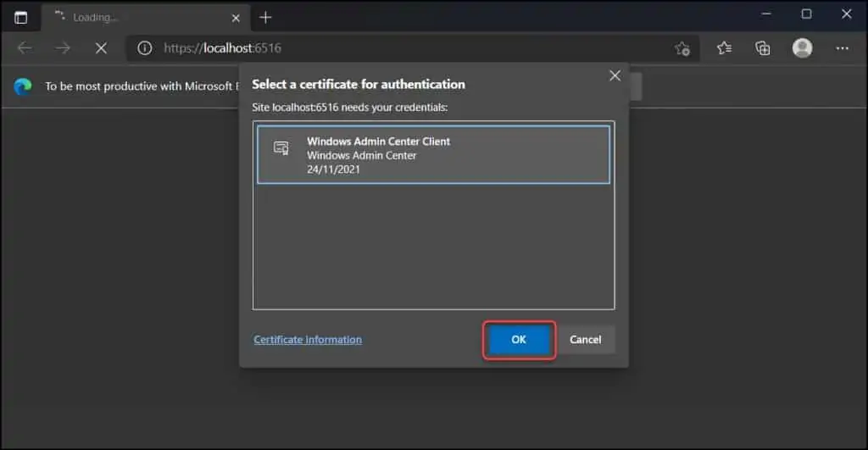Close the Edge browser window
The width and height of the screenshot is (868, 450).
coord(847,14)
